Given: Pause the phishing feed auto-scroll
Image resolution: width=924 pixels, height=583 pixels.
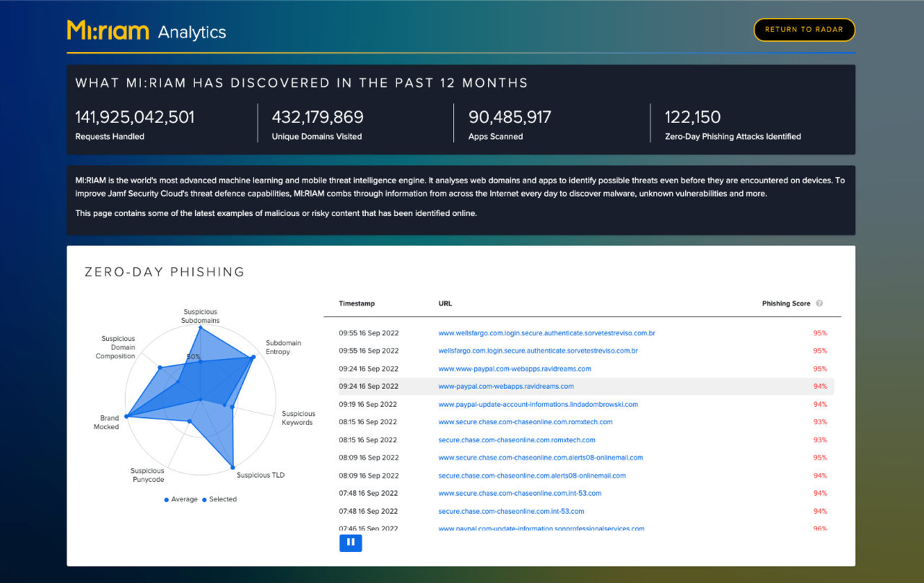Looking at the screenshot, I should coord(351,543).
